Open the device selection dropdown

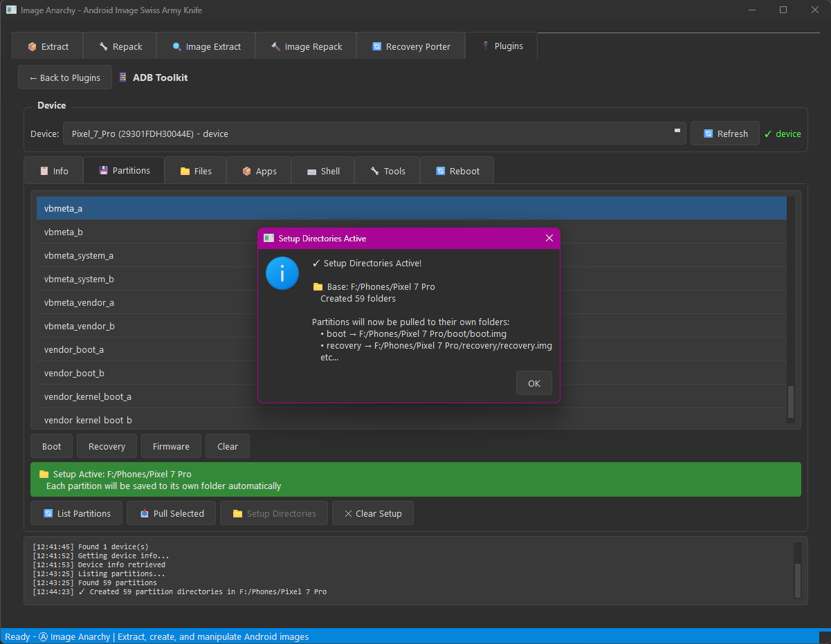tap(676, 133)
